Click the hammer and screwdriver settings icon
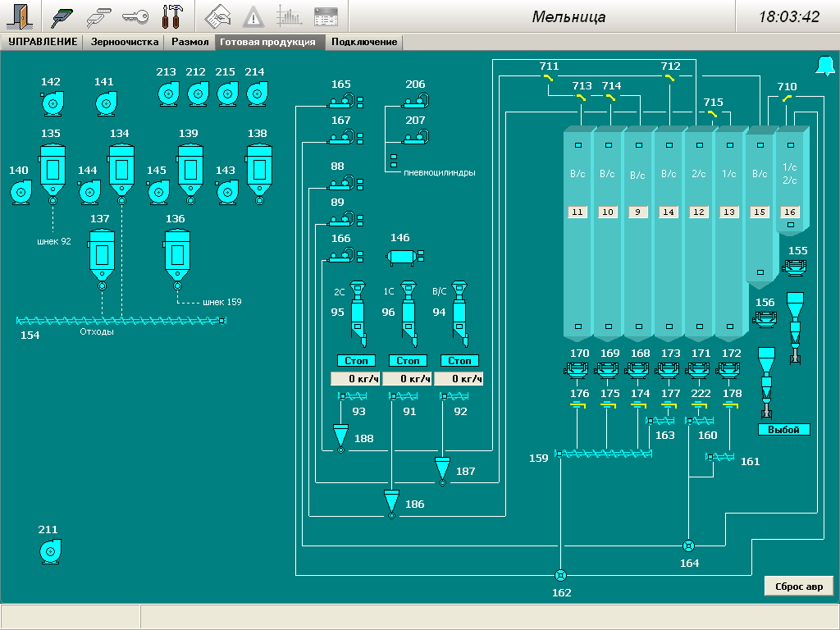Image resolution: width=840 pixels, height=630 pixels. coord(173,16)
